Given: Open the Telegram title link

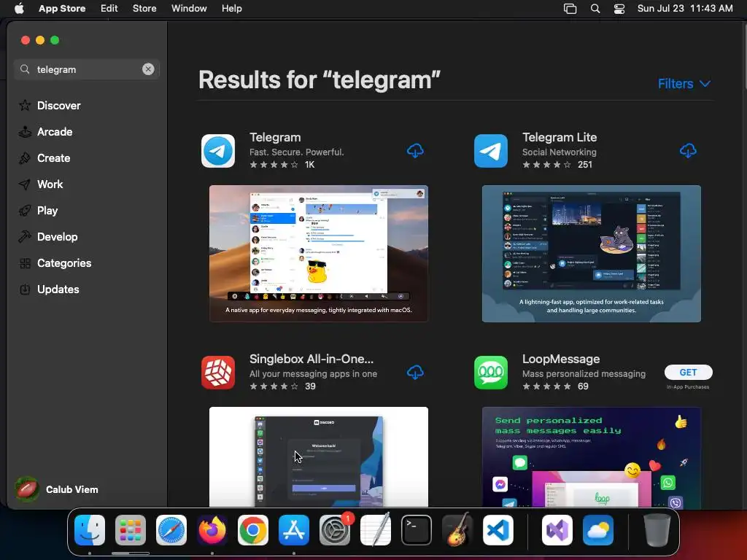Looking at the screenshot, I should 275,137.
